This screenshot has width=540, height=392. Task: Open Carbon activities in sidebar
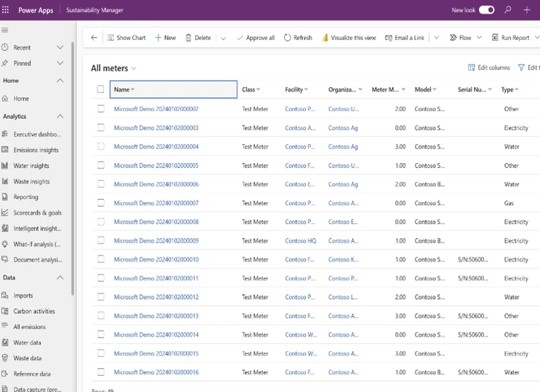pyautogui.click(x=34, y=311)
